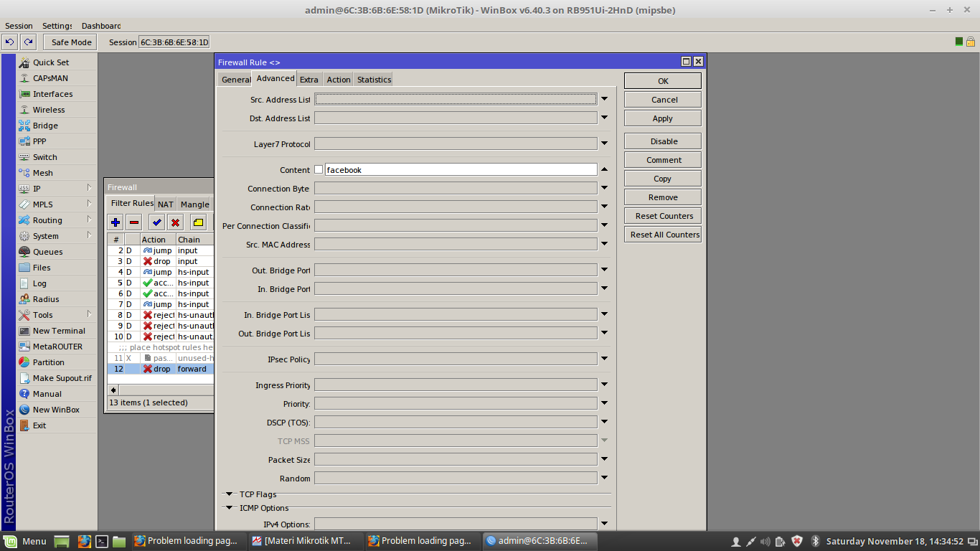This screenshot has height=551, width=980.
Task: Open the Settings menu
Action: pos(57,26)
